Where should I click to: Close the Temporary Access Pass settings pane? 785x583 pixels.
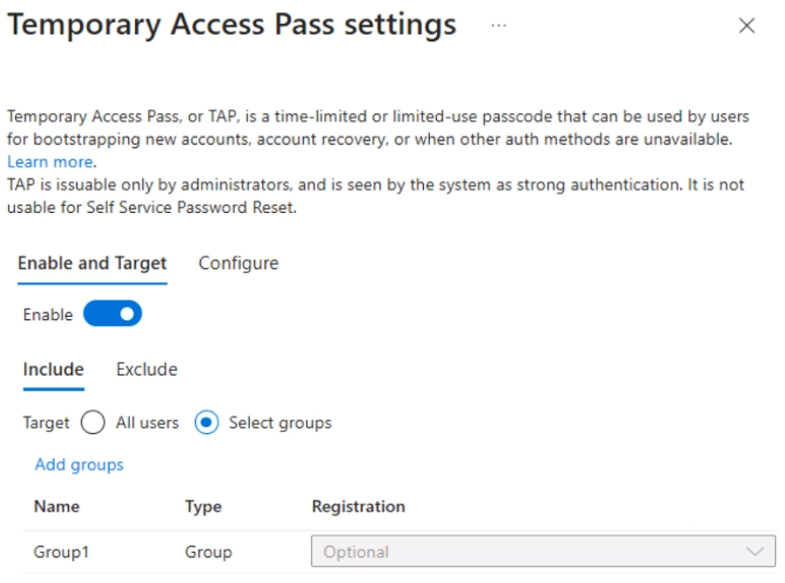pos(746,26)
